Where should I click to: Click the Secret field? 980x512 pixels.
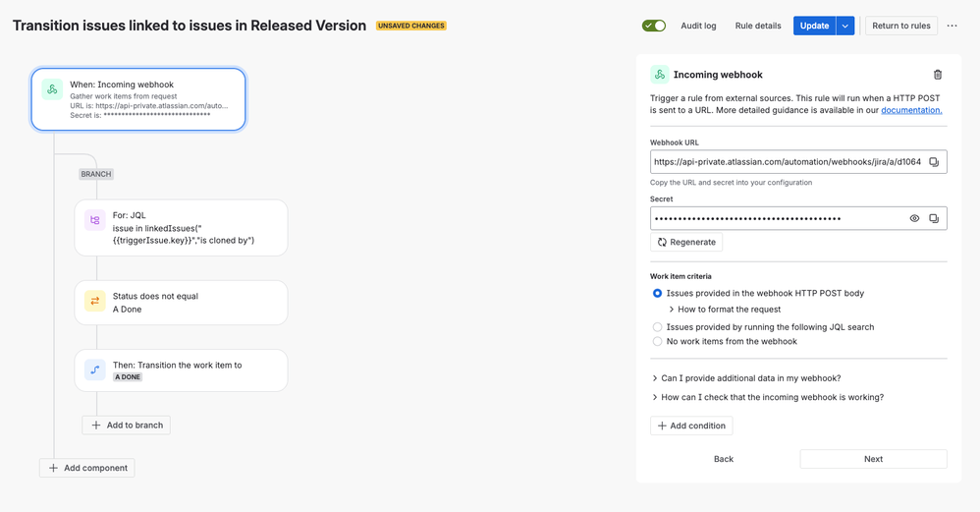click(798, 218)
